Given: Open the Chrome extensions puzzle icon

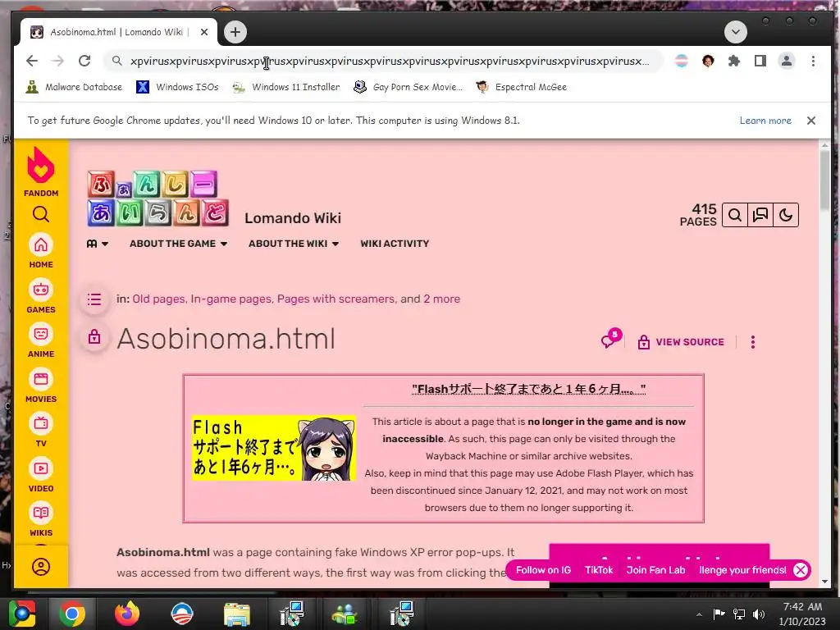Looking at the screenshot, I should click(734, 61).
